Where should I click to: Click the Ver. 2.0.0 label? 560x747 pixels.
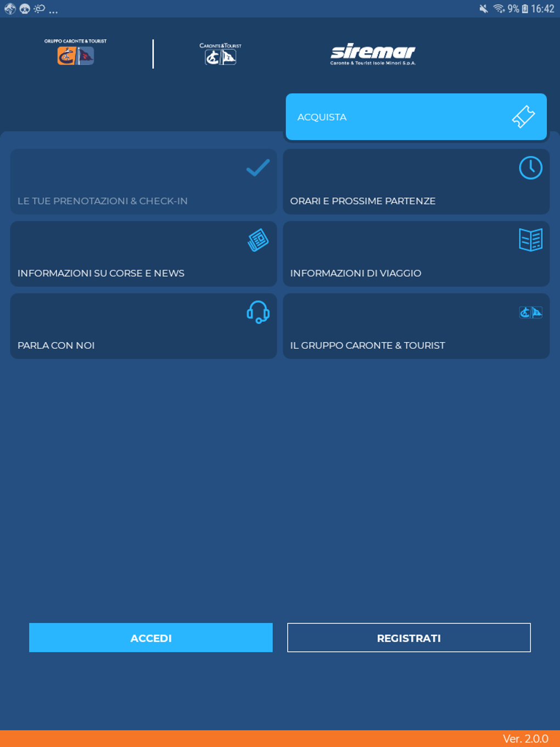[525, 738]
